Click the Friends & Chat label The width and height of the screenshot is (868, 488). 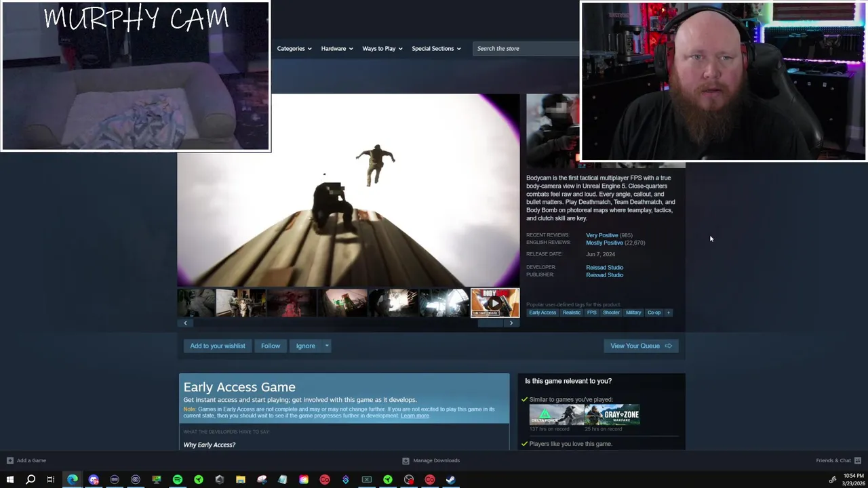click(x=833, y=461)
